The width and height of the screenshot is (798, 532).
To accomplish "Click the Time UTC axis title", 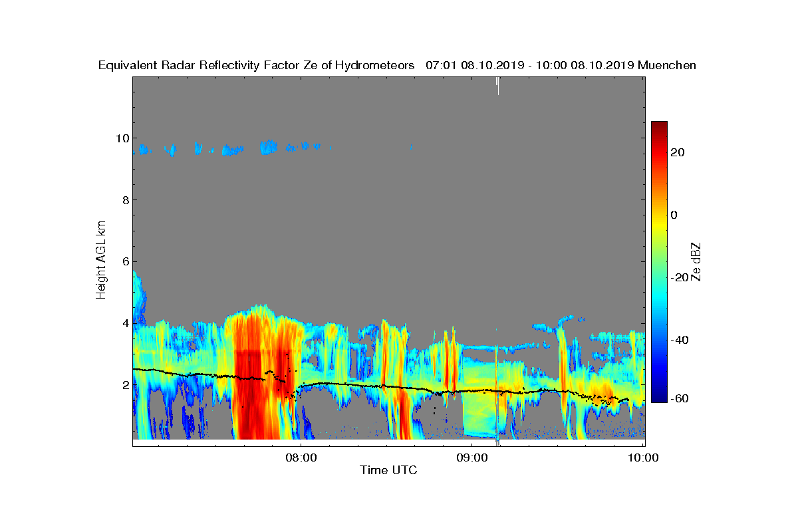I will (389, 470).
